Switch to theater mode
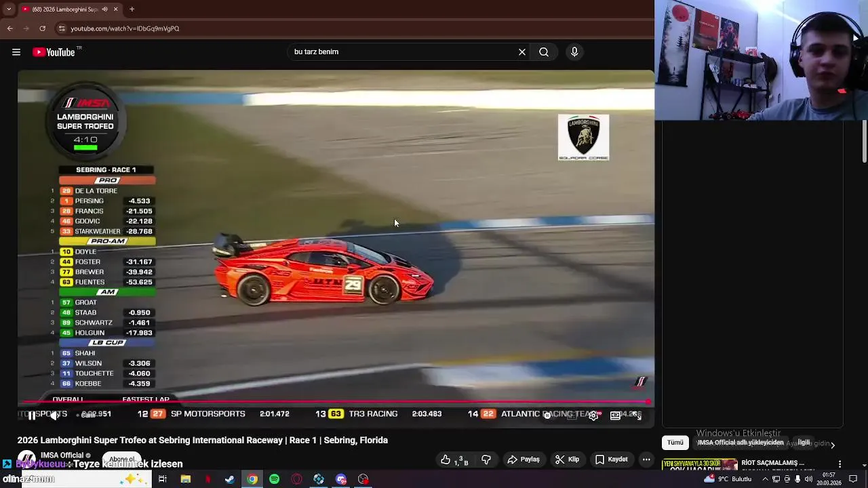 click(x=615, y=415)
